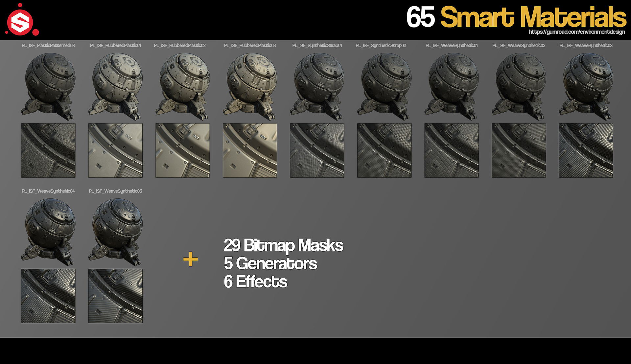Open the WeaveSynthetic04 close-up texture swatch

pos(48,296)
